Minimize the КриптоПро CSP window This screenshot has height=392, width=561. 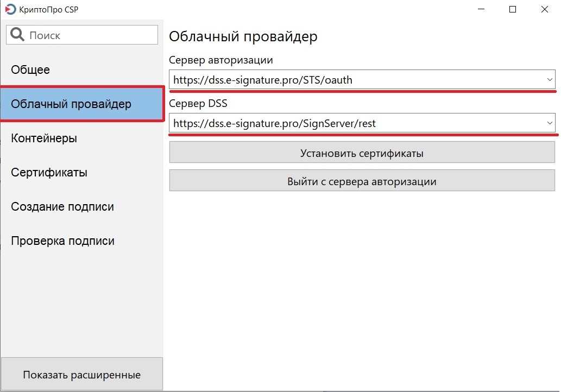coord(481,9)
